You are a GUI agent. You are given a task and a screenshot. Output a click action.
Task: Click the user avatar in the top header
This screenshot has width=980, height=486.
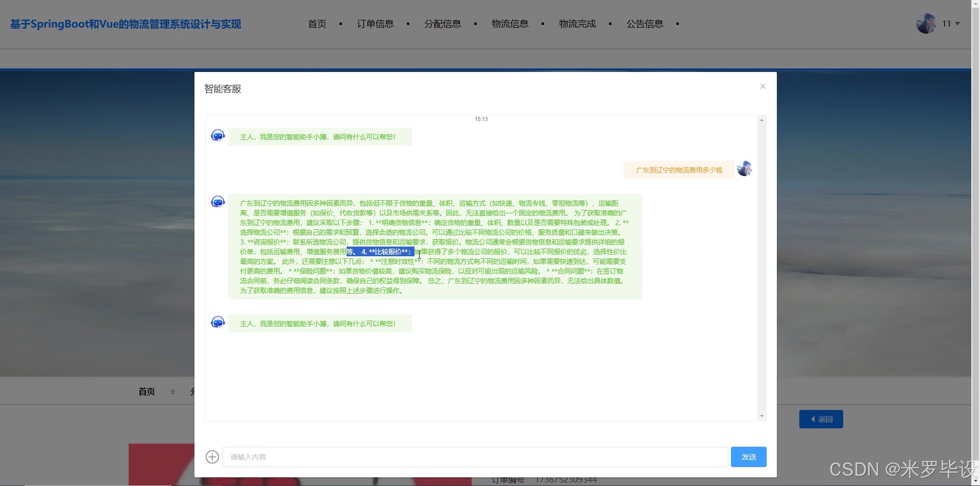coord(926,23)
